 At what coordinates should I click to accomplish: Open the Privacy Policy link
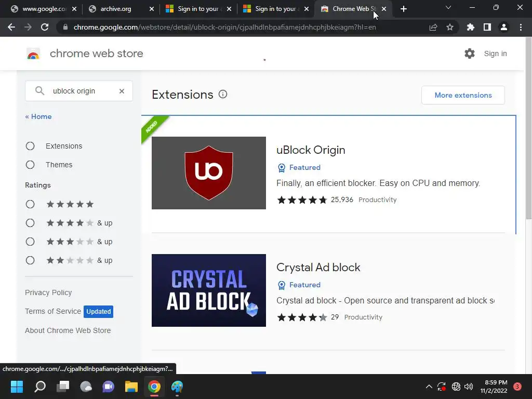[x=48, y=292]
